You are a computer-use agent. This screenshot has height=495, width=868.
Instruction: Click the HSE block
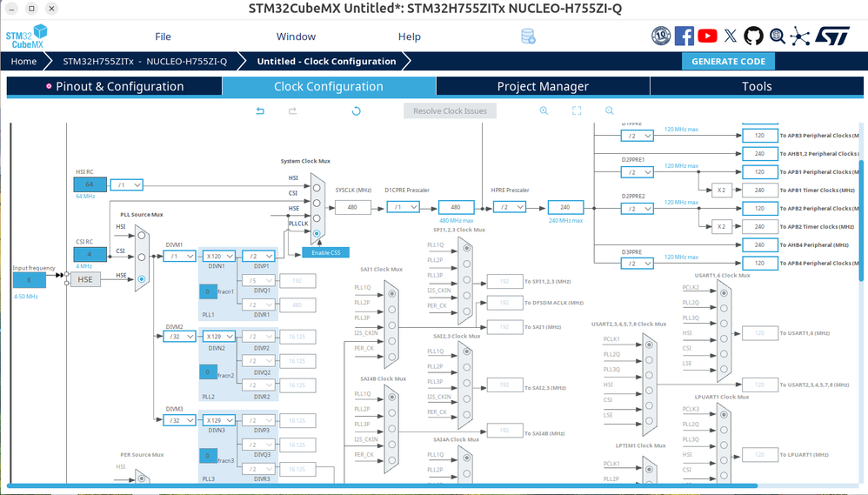point(85,279)
